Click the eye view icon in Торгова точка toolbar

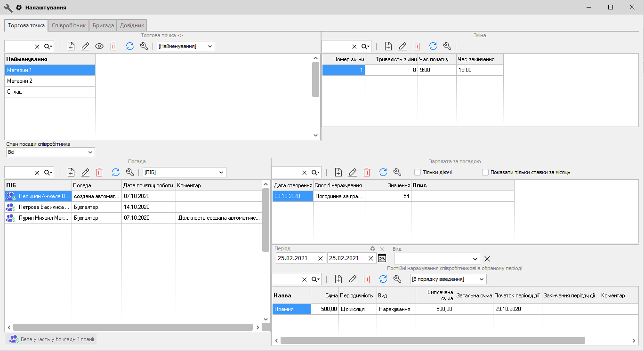[99, 46]
